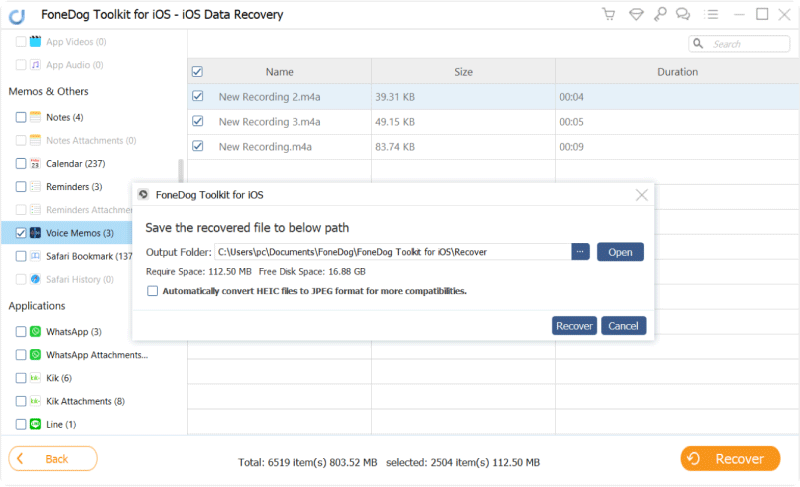Click the Line app icon

coord(35,424)
